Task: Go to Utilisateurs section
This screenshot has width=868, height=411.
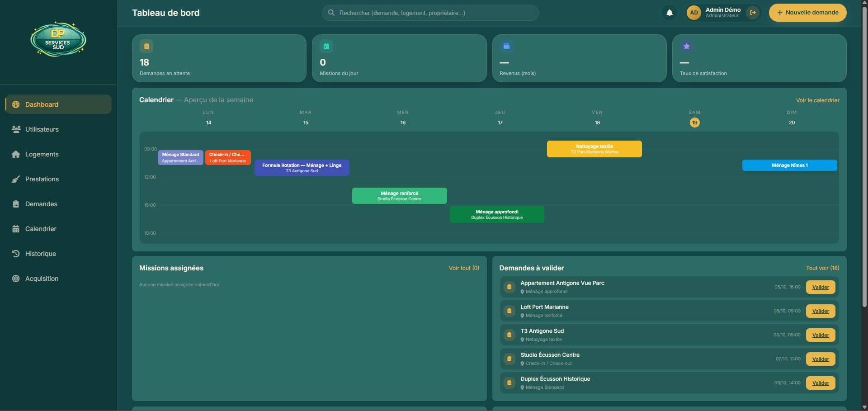Action: [58, 129]
